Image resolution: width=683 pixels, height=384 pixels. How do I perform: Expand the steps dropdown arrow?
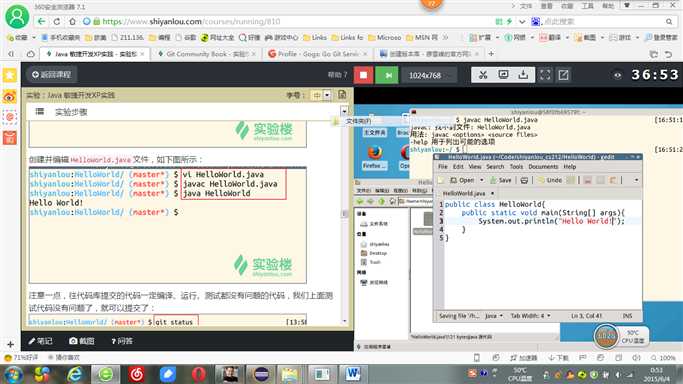tap(344, 111)
